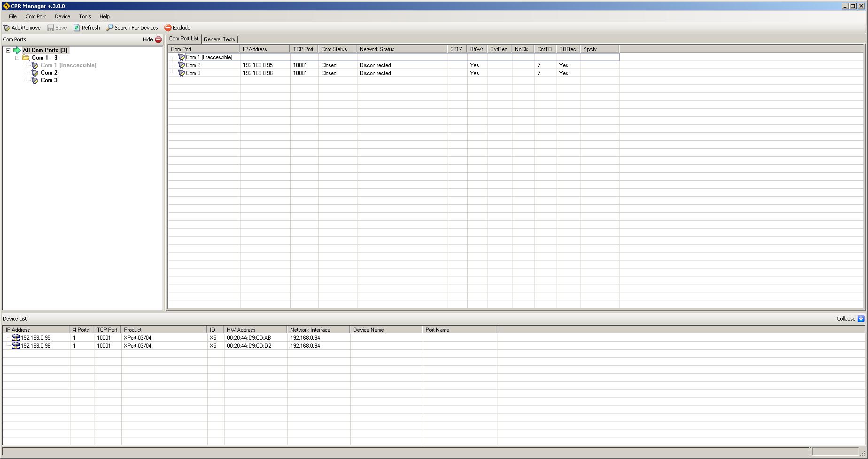Screen dimensions: 868x459
Task: Open the Tools menu
Action: 85,16
